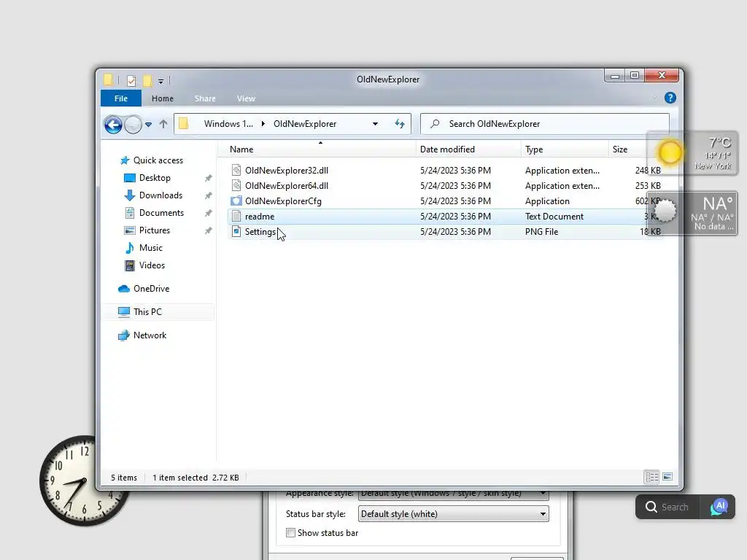Click the 'Text Document' type cell

[554, 216]
